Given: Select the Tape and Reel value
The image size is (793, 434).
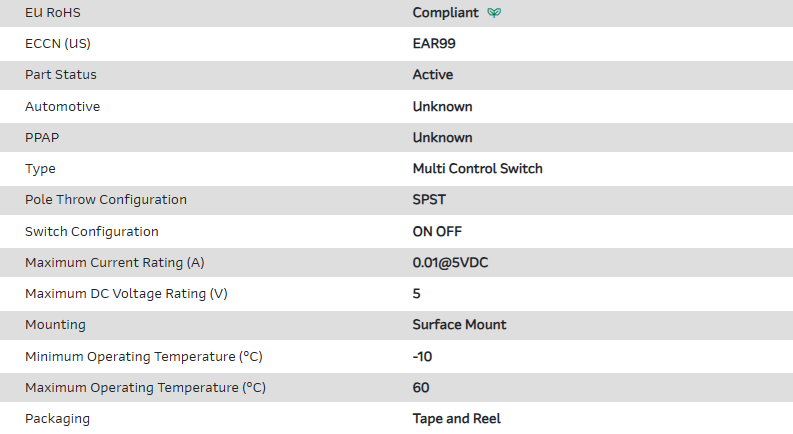Looking at the screenshot, I should pos(456,418).
